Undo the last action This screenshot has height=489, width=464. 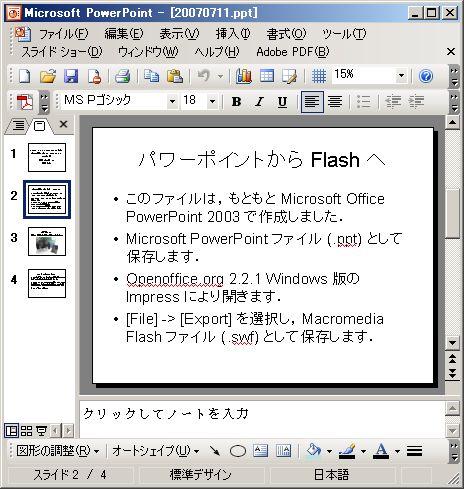click(x=203, y=76)
